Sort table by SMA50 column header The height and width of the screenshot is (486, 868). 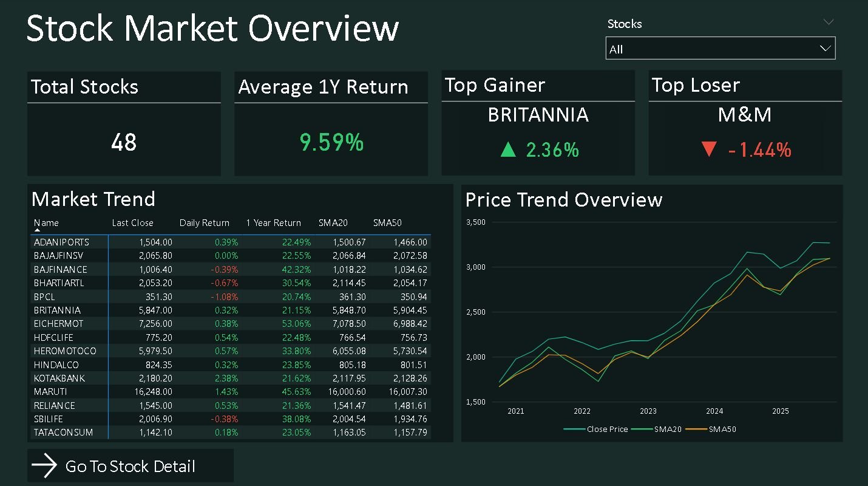point(387,223)
